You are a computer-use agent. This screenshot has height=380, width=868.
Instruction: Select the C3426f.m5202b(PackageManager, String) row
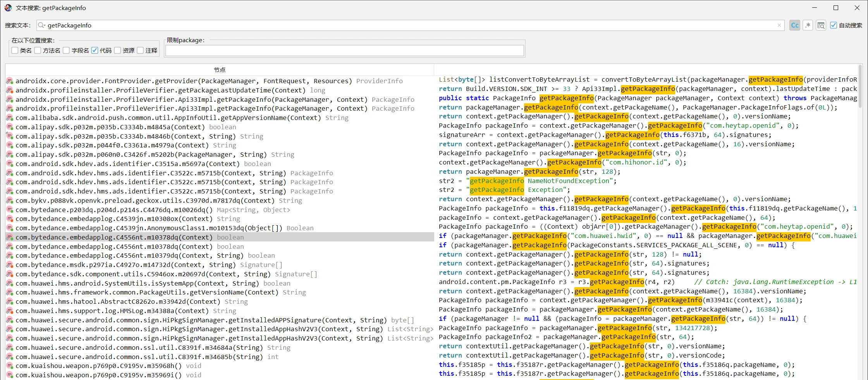[220, 154]
